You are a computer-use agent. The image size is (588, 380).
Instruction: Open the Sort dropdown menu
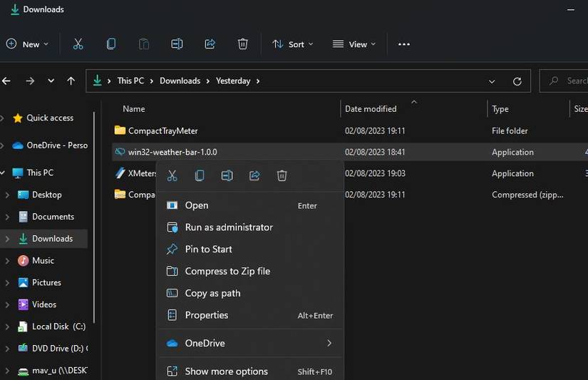pos(292,44)
